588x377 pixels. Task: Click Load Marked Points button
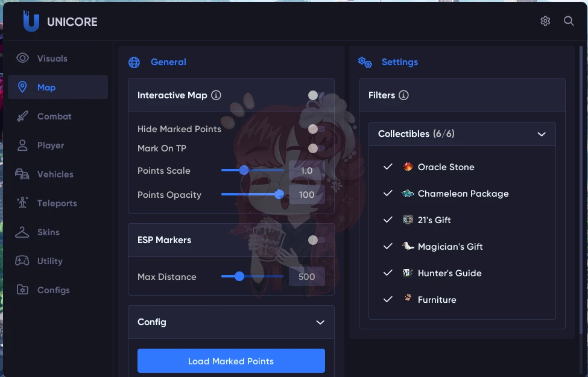[231, 361]
